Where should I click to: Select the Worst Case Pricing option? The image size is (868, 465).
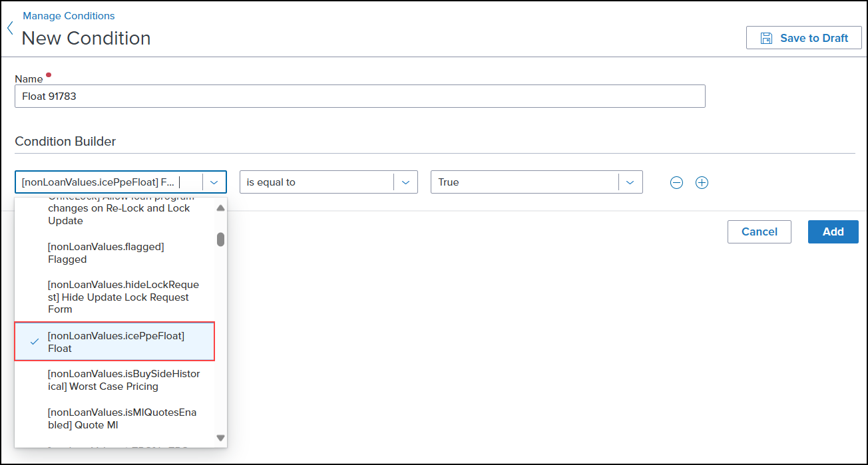pos(123,380)
